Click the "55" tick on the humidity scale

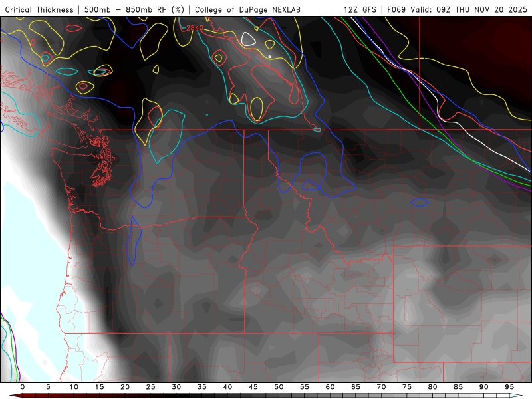[305, 387]
